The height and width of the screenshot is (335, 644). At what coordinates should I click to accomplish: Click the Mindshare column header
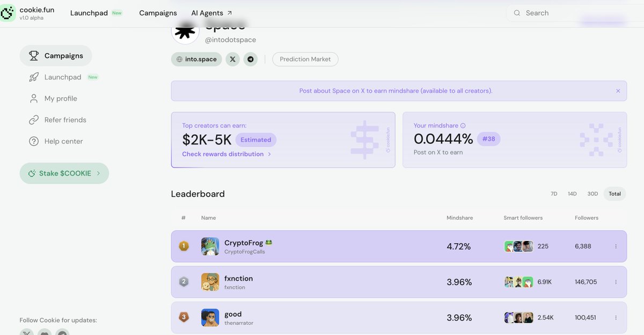(x=459, y=218)
